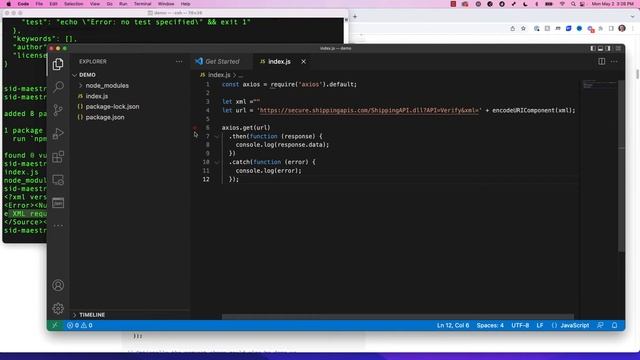Open the Search view in activity bar
The height and width of the screenshot is (360, 640).
(x=58, y=87)
